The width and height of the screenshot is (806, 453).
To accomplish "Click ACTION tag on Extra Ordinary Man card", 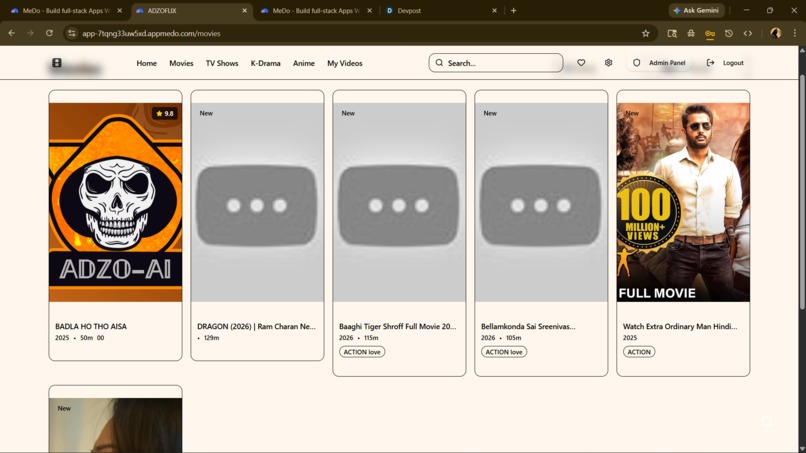I will pos(639,352).
